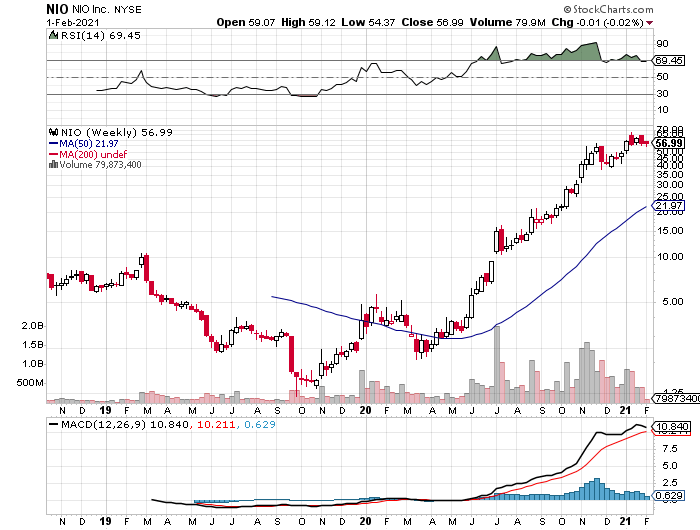Image resolution: width=700 pixels, height=530 pixels.
Task: Click the MA(200) undef legend text
Action: (93, 154)
